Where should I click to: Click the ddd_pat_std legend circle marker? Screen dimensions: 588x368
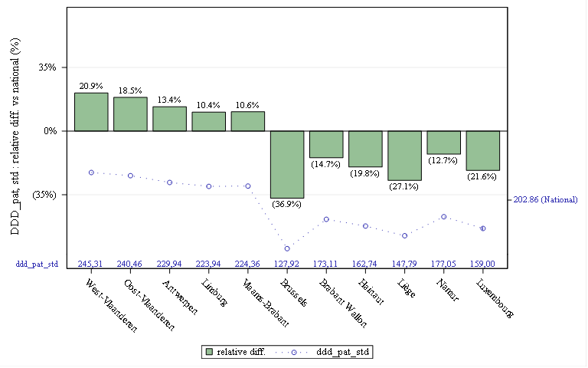tap(294, 352)
